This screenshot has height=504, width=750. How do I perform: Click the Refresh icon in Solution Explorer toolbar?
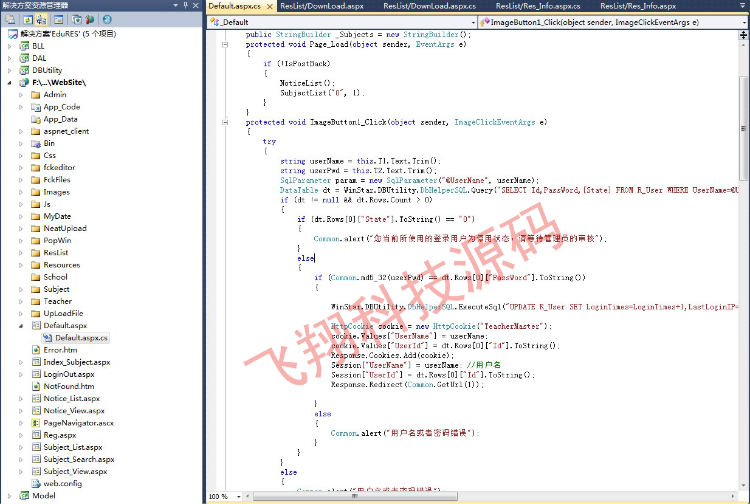pyautogui.click(x=28, y=20)
